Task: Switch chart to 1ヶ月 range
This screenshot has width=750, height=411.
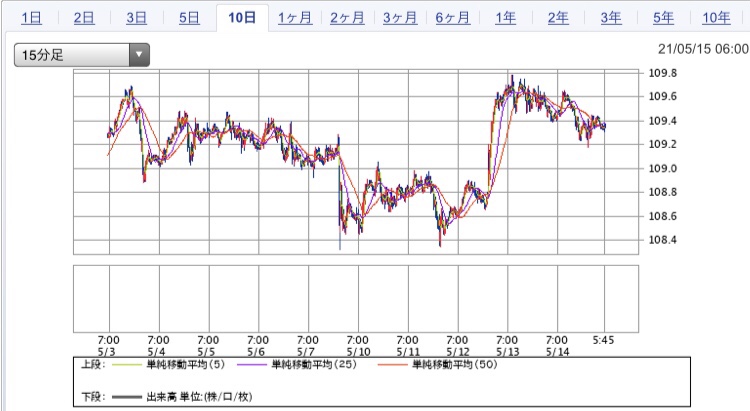Action: click(x=295, y=18)
